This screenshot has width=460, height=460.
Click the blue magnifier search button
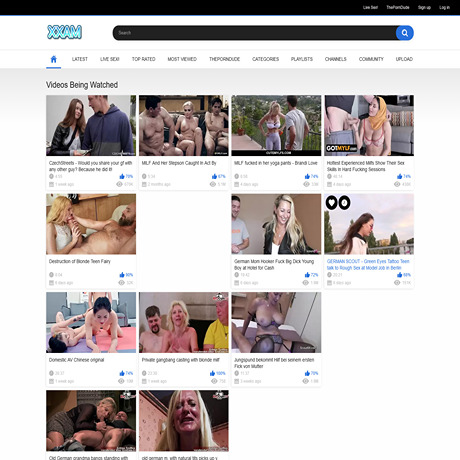click(405, 33)
